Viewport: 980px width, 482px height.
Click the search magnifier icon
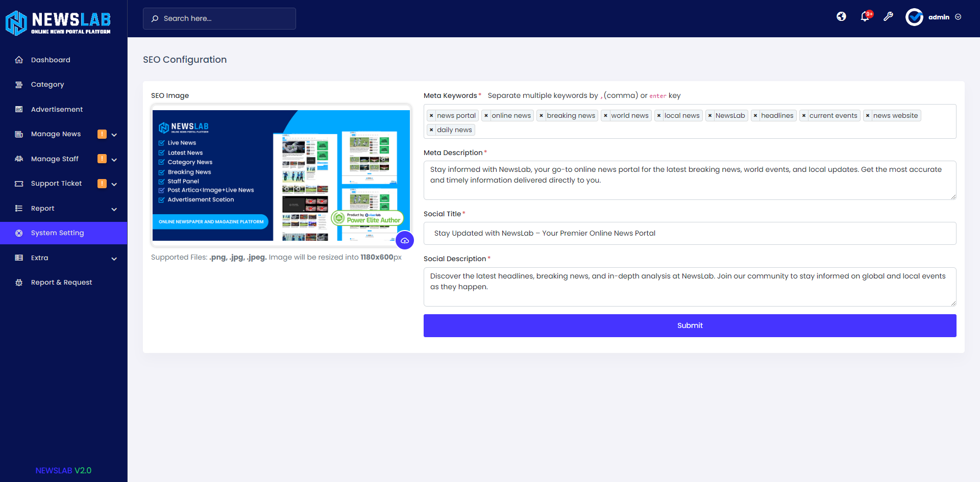coord(155,18)
